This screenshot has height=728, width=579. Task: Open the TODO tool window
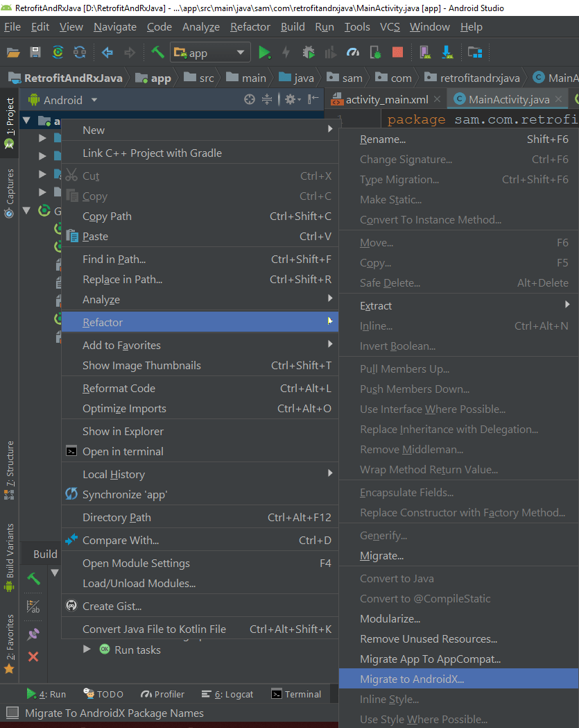103,694
